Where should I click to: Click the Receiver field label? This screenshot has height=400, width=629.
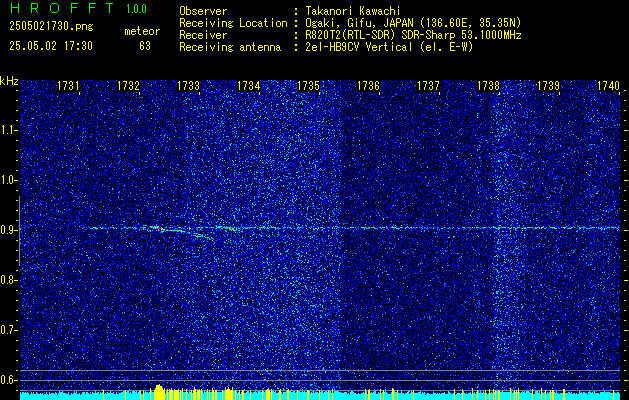tap(203, 35)
